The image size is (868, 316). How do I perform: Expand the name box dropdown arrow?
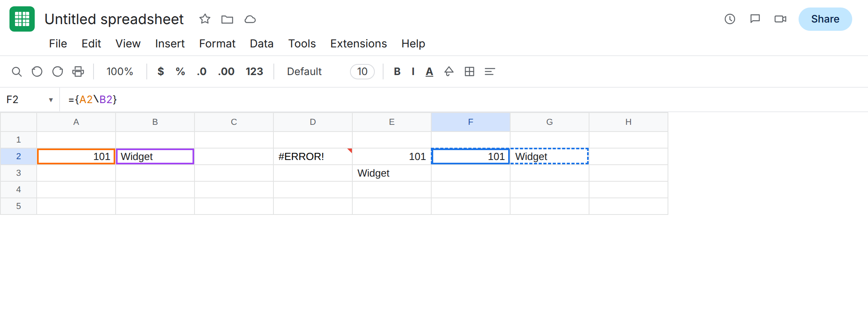(51, 100)
